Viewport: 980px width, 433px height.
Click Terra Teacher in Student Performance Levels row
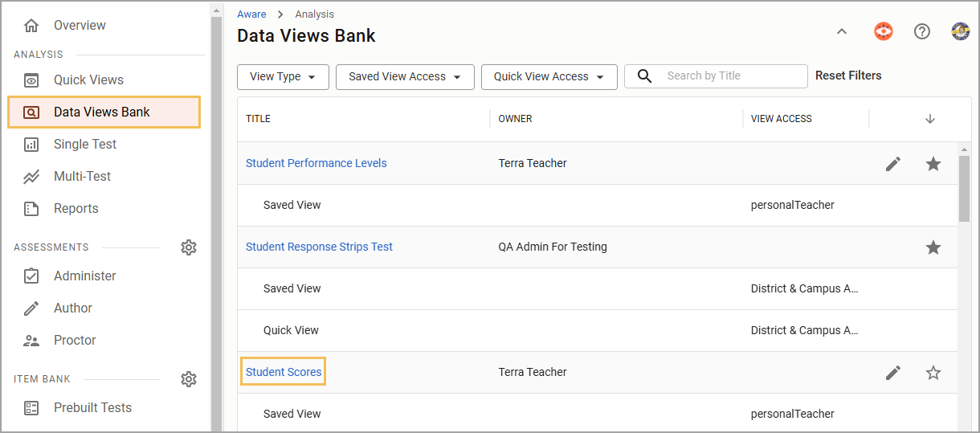533,163
